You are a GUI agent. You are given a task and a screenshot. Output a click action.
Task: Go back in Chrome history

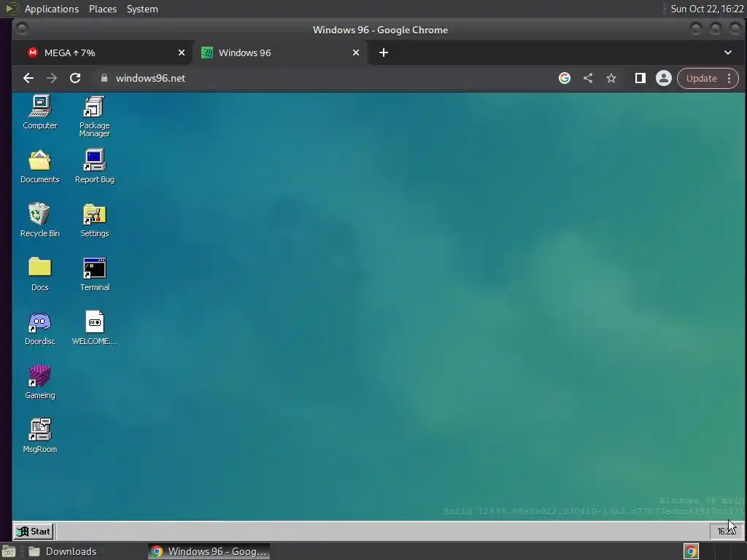(28, 78)
